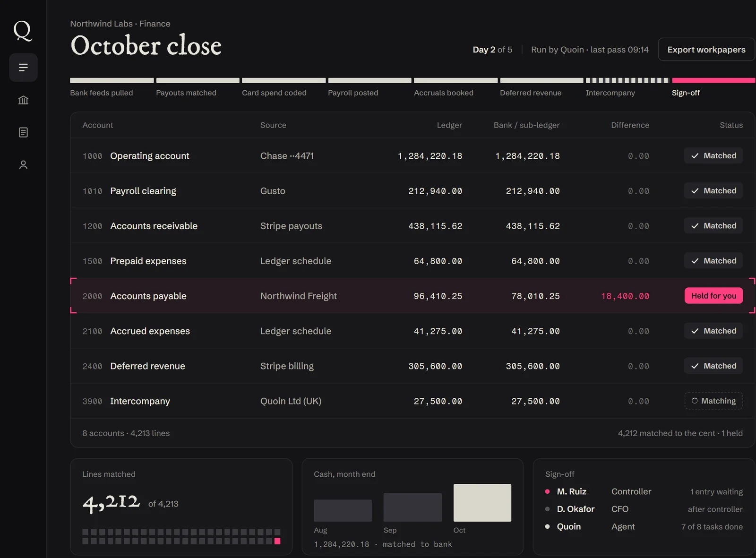The height and width of the screenshot is (558, 756).
Task: Click M. Ruiz in Sign-off panel
Action: 571,491
